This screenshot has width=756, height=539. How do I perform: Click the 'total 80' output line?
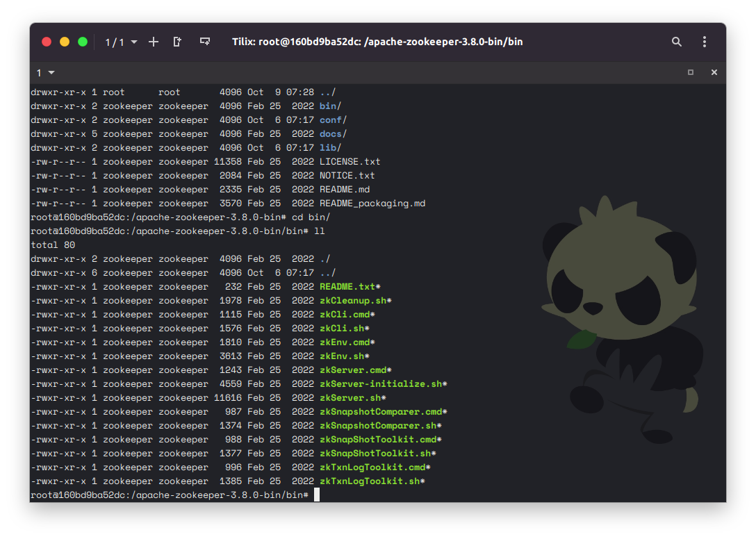click(x=53, y=245)
